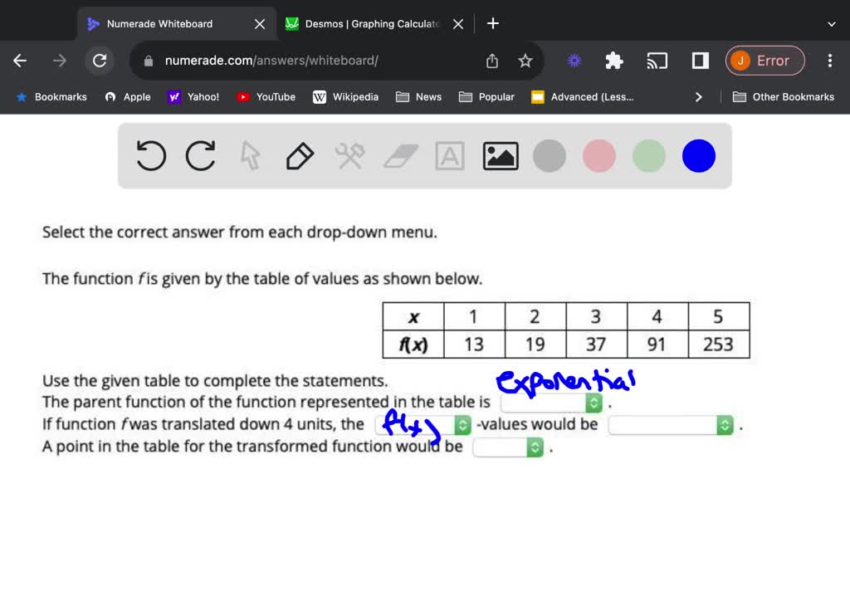This screenshot has width=850, height=616.
Task: Open a new browser tab with the plus button
Action: (492, 23)
